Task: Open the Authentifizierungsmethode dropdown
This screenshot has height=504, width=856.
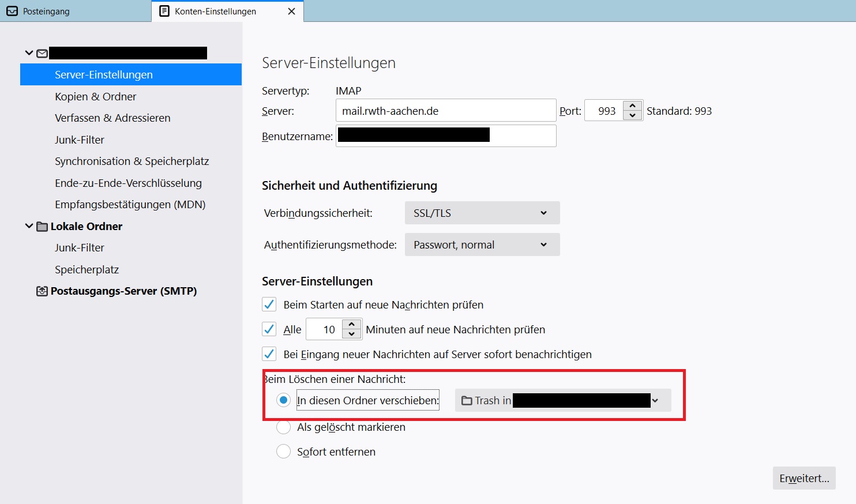Action: coord(482,245)
